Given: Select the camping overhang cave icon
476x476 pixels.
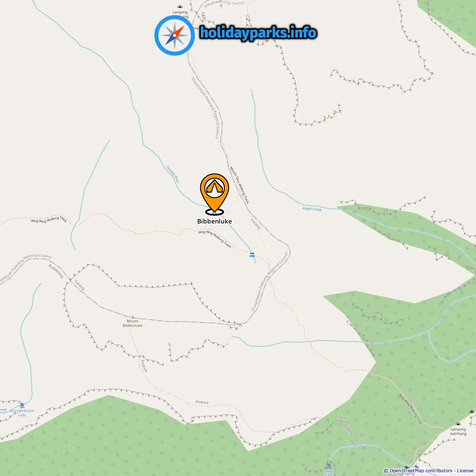Looking at the screenshot, I should [x=458, y=424].
